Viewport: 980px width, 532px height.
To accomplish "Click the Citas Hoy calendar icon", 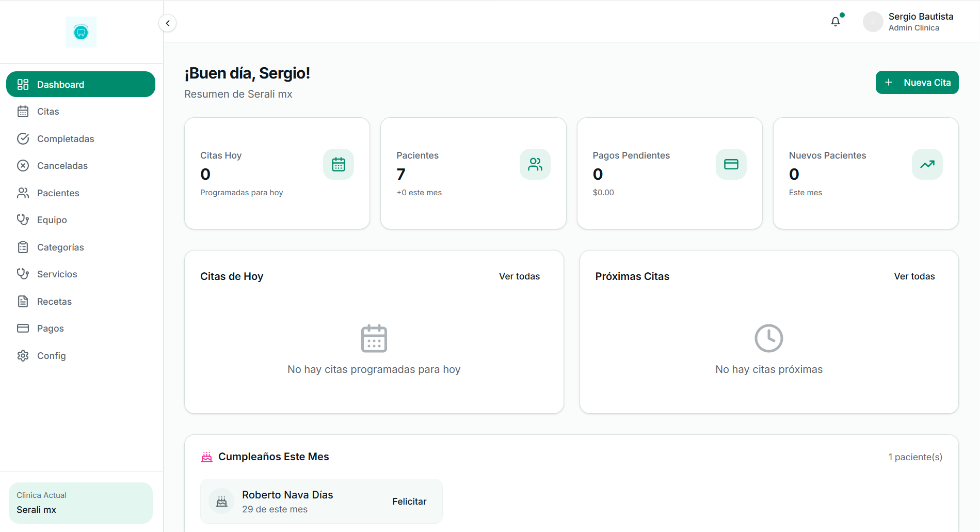I will [339, 164].
